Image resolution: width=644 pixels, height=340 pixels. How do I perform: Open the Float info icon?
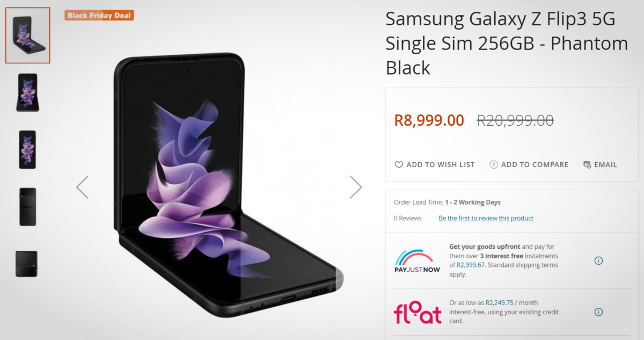[598, 312]
